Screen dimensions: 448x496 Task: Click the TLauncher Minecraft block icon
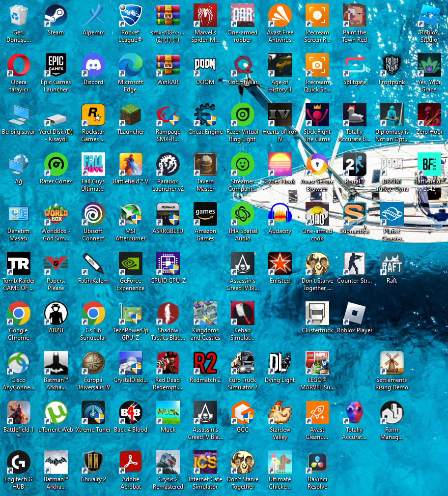pos(130,115)
